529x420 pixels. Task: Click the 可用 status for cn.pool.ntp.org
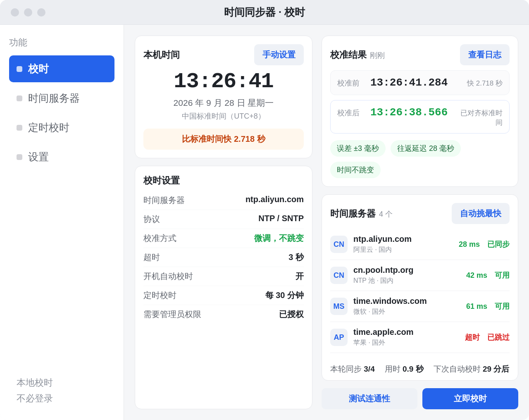coord(502,275)
